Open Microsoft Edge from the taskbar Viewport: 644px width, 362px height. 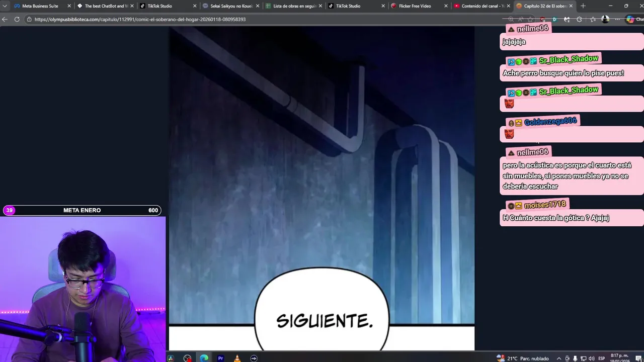[204, 358]
